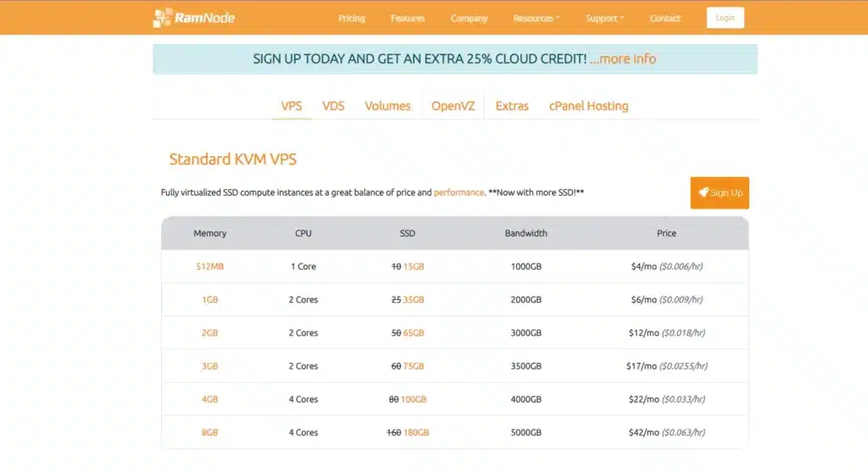Select the 8GB memory plan link
The width and height of the screenshot is (868, 473).
(x=210, y=432)
